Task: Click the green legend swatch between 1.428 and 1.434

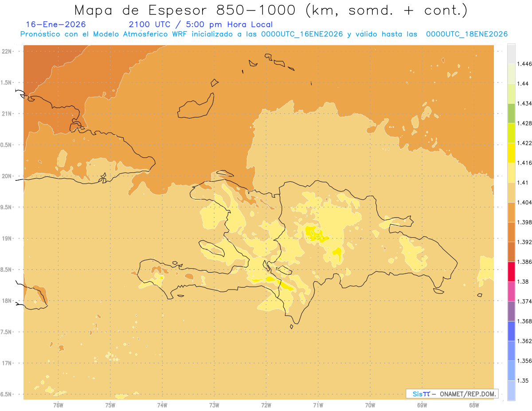Action: (511, 113)
